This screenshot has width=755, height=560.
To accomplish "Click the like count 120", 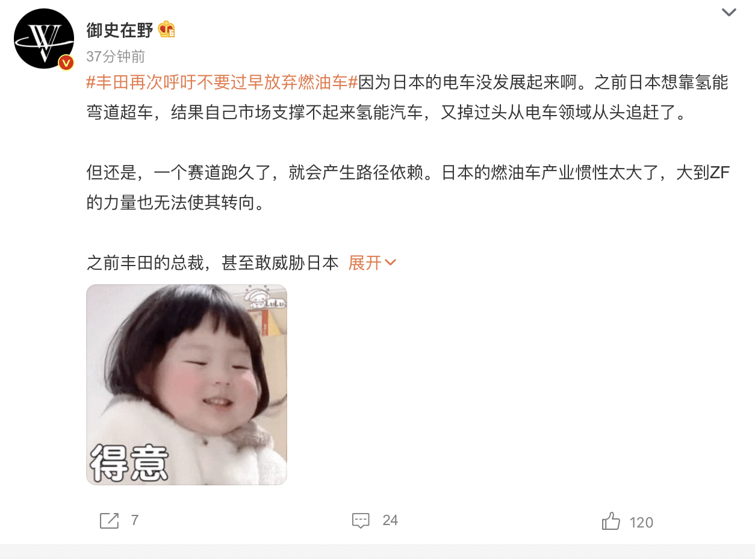I will point(641,523).
